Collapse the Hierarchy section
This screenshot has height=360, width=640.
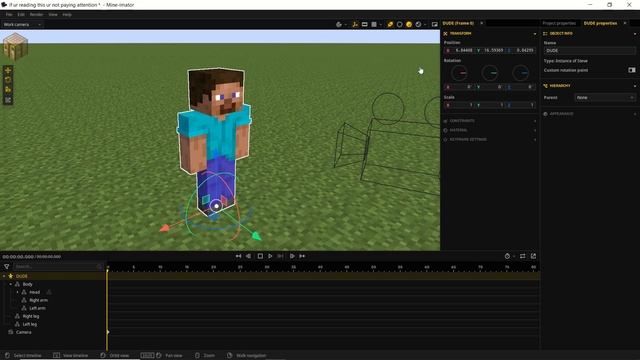click(x=635, y=86)
